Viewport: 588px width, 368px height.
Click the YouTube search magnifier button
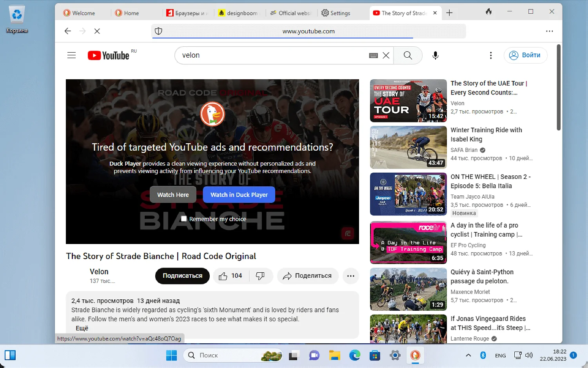(x=408, y=55)
